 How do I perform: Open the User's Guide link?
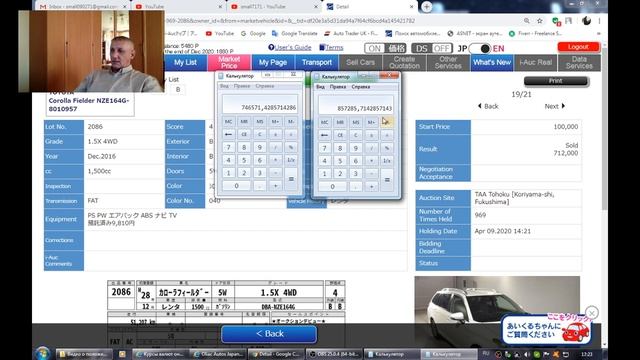coord(290,47)
